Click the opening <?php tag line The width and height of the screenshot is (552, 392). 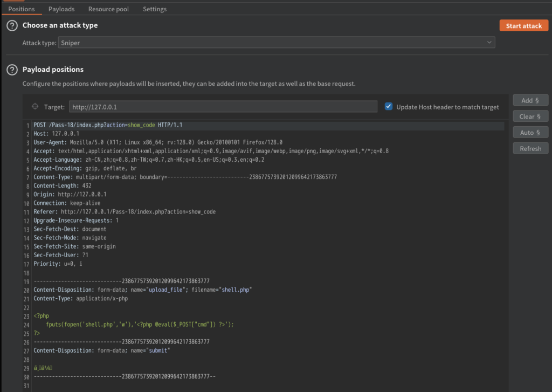click(41, 316)
